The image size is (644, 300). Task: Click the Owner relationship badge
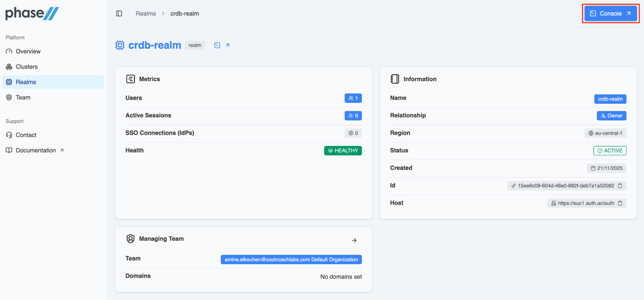[611, 115]
